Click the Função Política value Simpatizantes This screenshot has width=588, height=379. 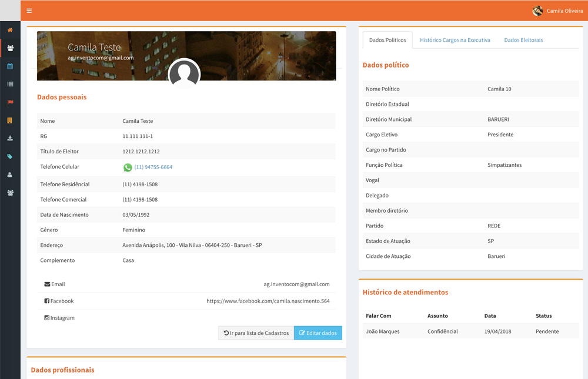[x=505, y=165]
